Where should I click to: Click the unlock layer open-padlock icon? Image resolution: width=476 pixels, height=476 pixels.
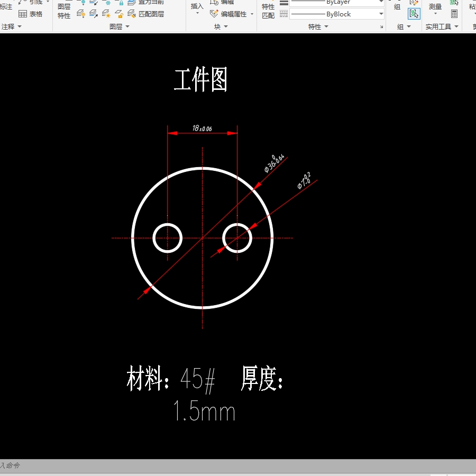pos(119,14)
